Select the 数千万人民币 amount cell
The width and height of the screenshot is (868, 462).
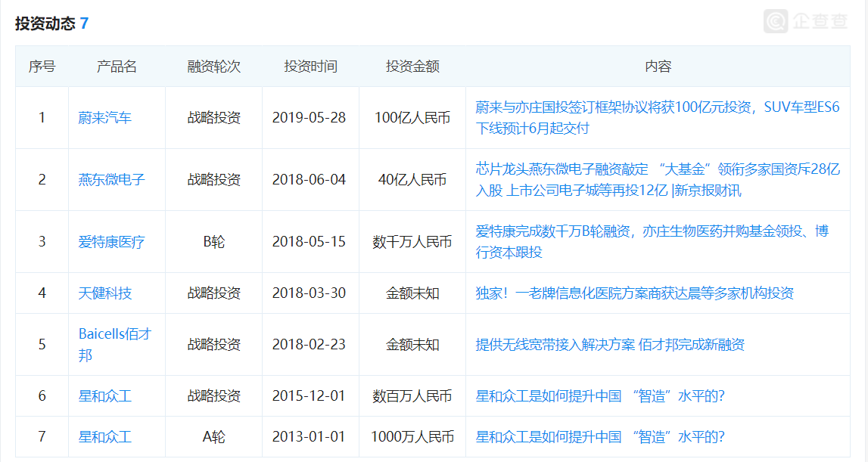412,242
